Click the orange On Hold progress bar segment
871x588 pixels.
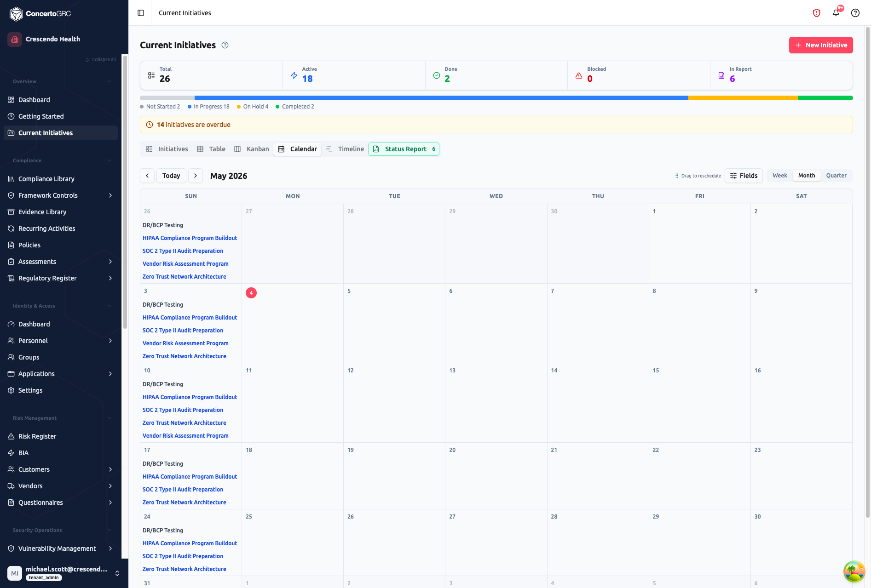point(743,98)
